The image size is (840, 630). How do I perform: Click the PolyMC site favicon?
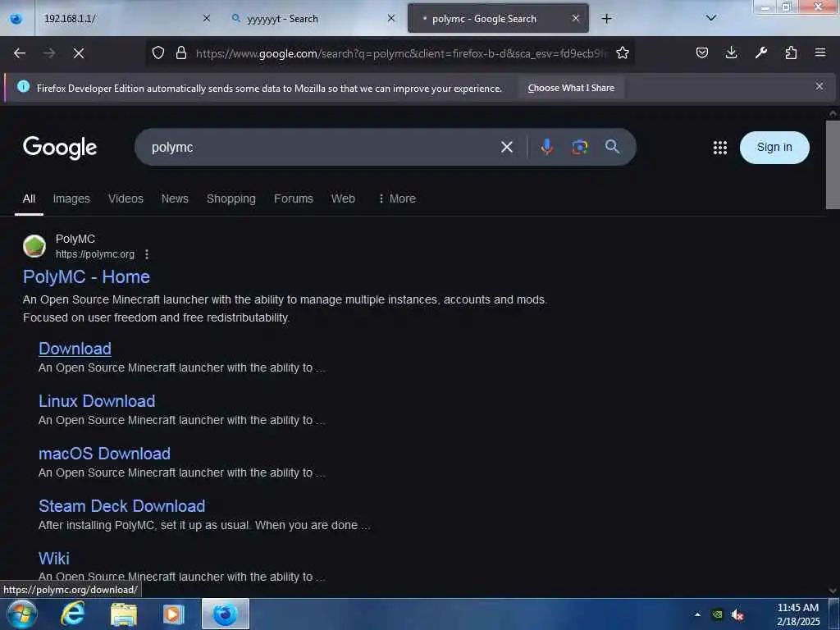click(x=34, y=246)
